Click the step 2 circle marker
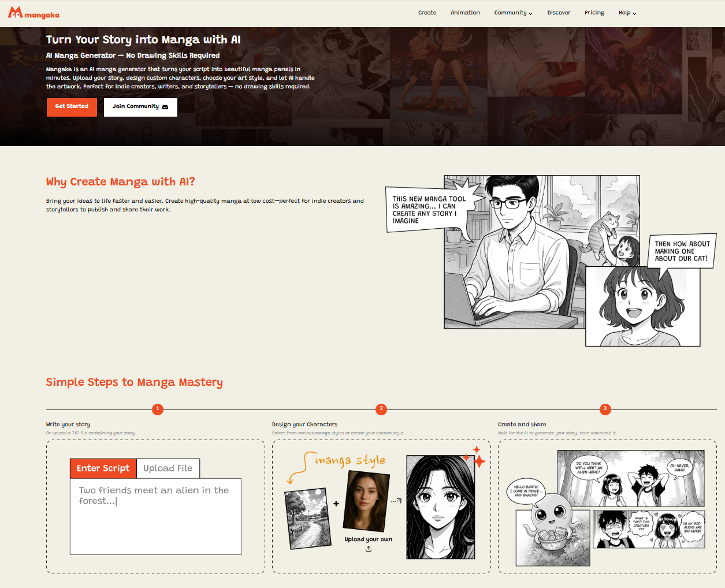 tap(381, 409)
